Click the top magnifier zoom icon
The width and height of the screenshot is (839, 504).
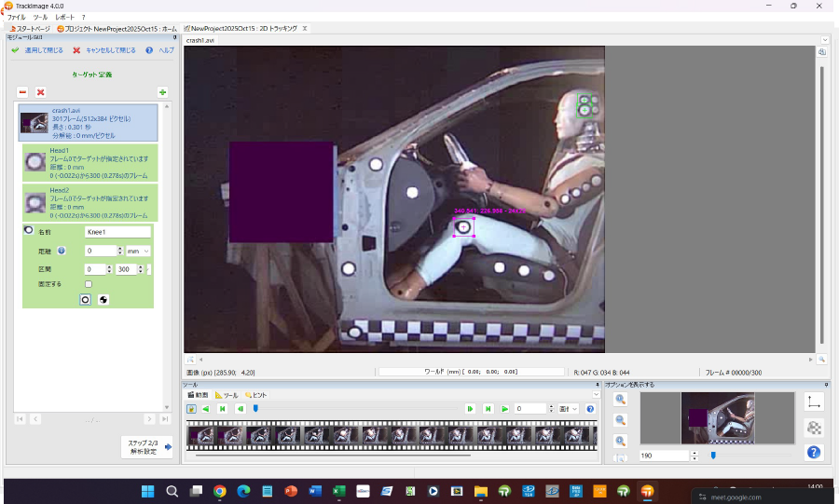[621, 400]
